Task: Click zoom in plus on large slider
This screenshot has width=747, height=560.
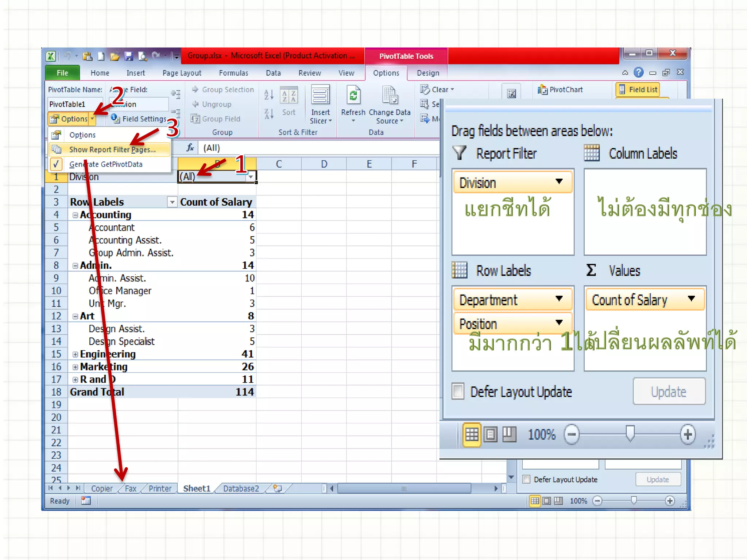Action: 688,434
